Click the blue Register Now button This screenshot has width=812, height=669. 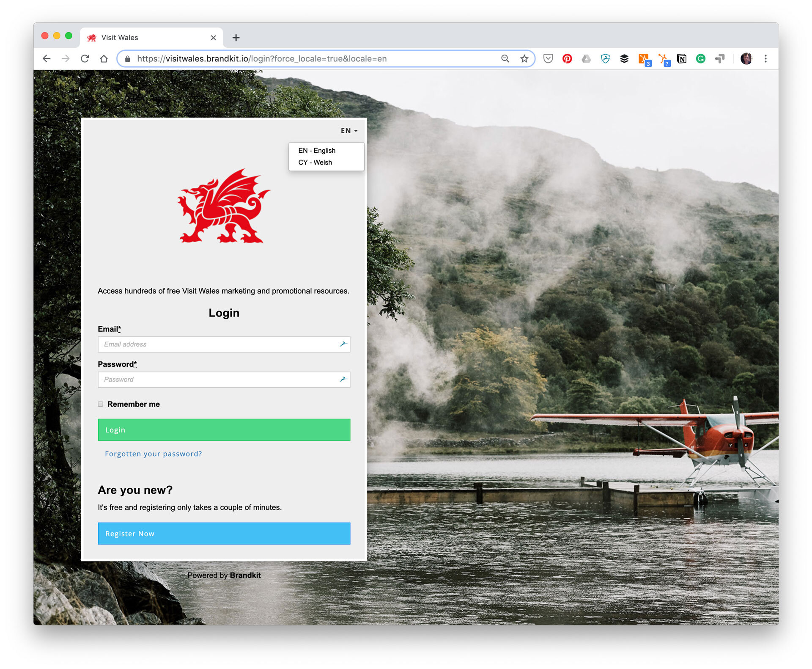tap(224, 534)
